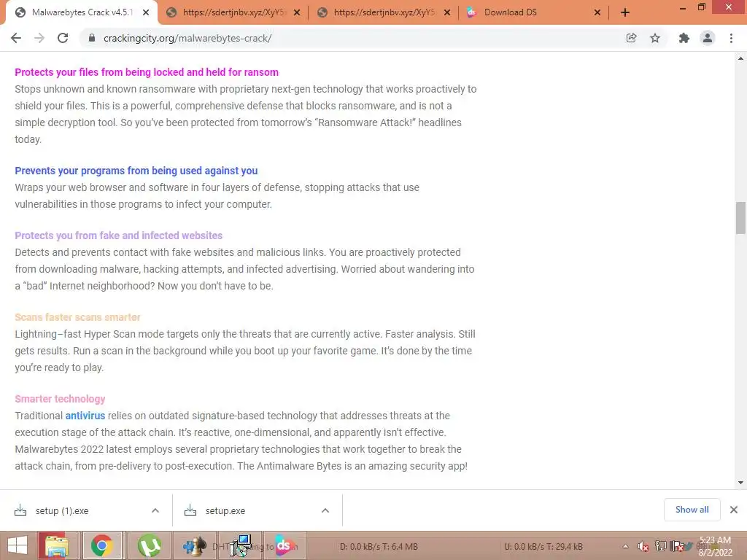747x560 pixels.
Task: Open the Extensions puzzle icon
Action: tap(684, 38)
